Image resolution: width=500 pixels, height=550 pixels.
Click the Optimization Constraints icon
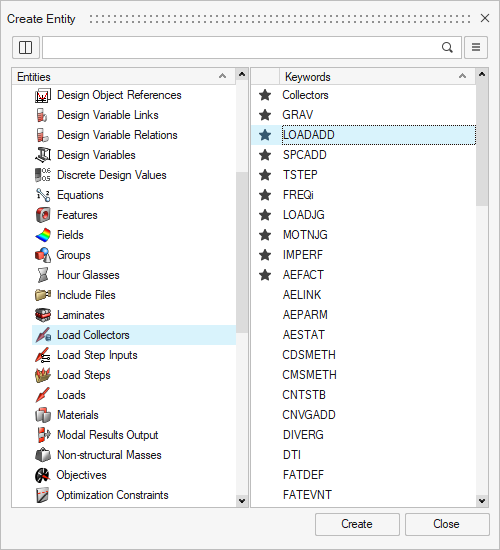click(x=43, y=495)
